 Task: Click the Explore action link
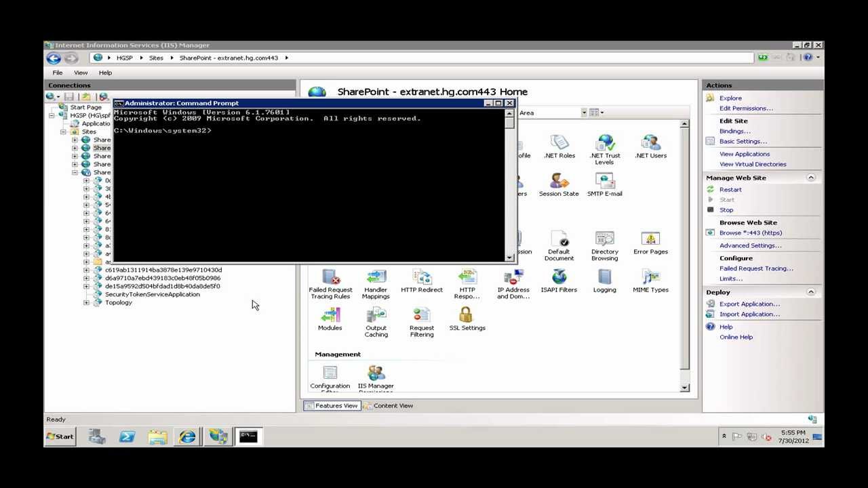[730, 98]
